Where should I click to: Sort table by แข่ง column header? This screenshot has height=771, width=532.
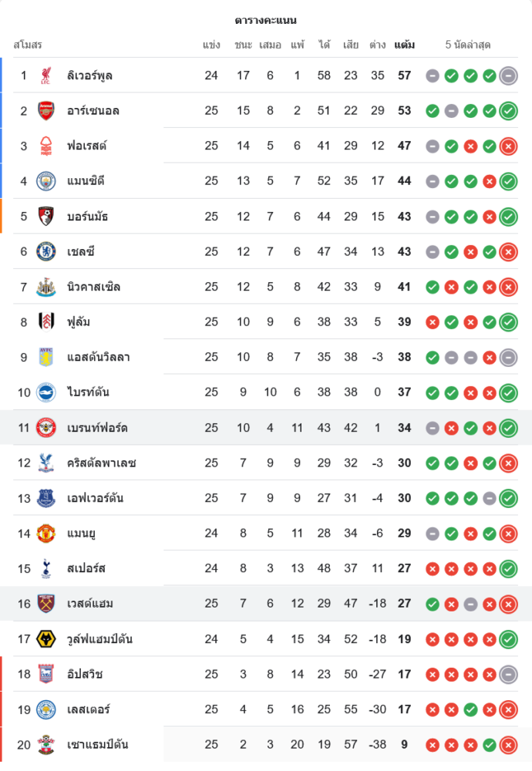click(211, 45)
